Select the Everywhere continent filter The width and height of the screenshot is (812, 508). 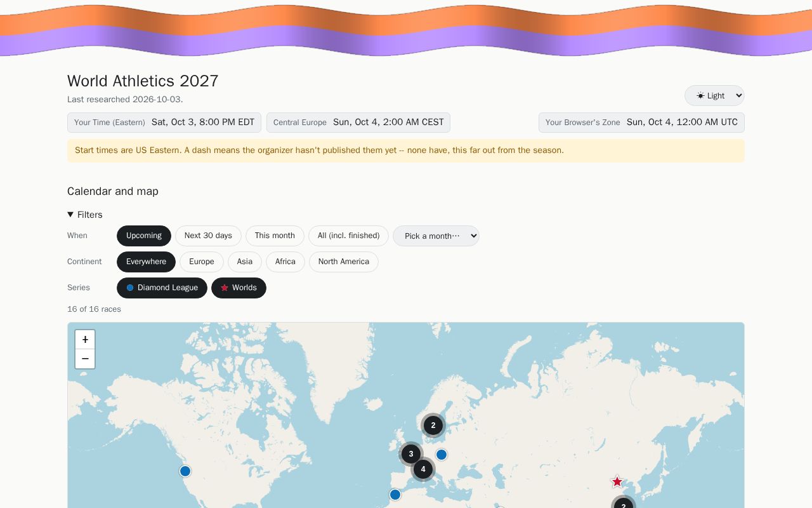pos(146,262)
